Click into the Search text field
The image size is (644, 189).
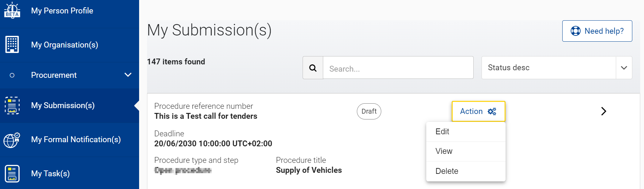[x=398, y=68]
